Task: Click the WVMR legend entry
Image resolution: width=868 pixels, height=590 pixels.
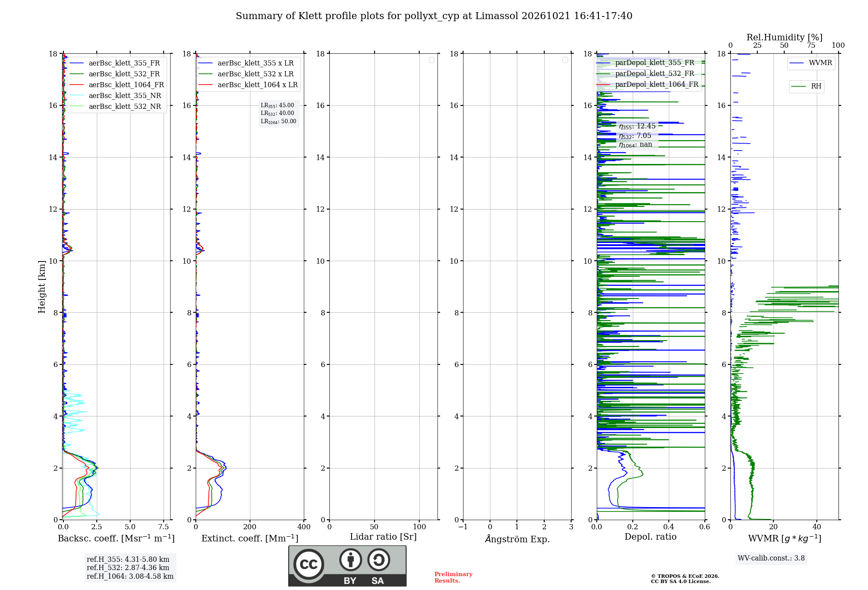Action: (x=811, y=63)
